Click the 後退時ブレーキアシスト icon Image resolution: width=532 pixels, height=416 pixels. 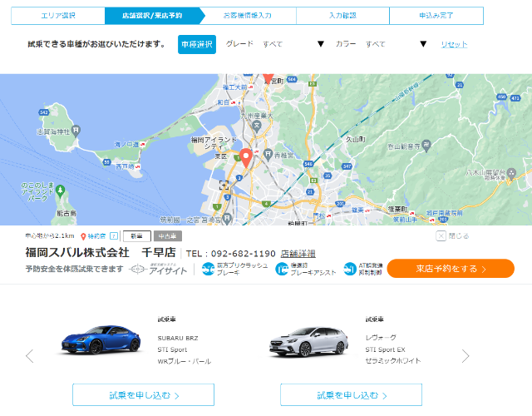click(282, 269)
